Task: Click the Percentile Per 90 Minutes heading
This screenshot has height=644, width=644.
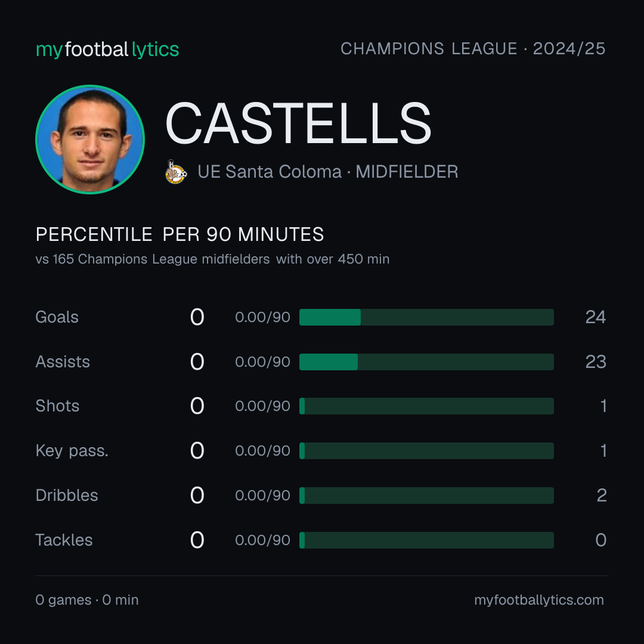Action: click(x=179, y=234)
